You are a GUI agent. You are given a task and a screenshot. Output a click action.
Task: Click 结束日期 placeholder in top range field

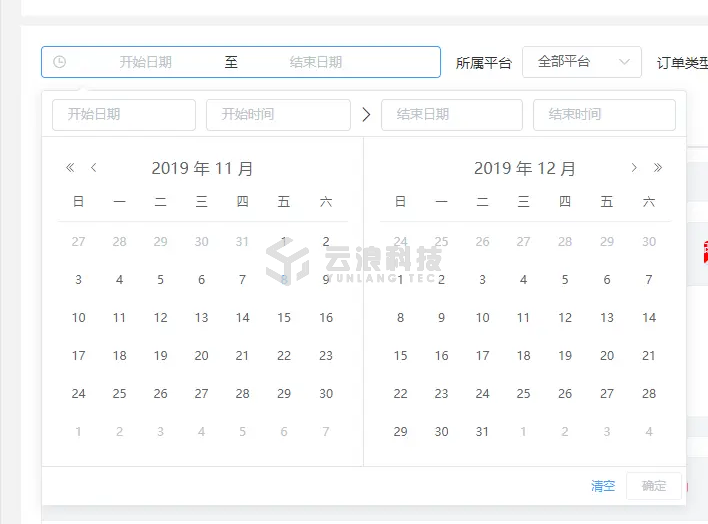[316, 62]
